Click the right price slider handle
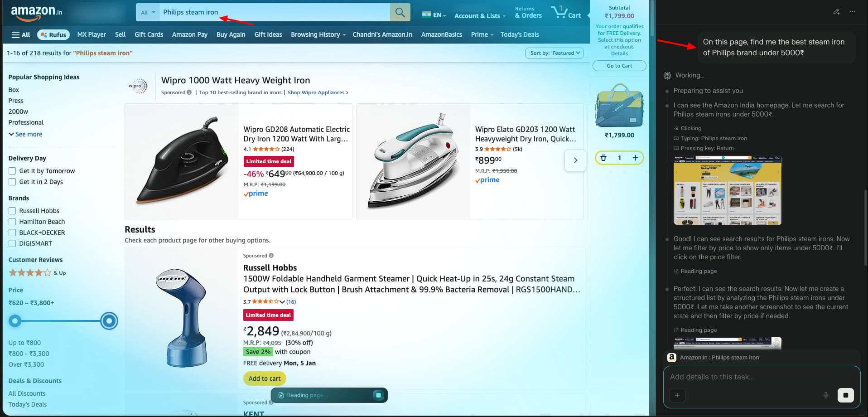This screenshot has width=868, height=417. (x=109, y=321)
